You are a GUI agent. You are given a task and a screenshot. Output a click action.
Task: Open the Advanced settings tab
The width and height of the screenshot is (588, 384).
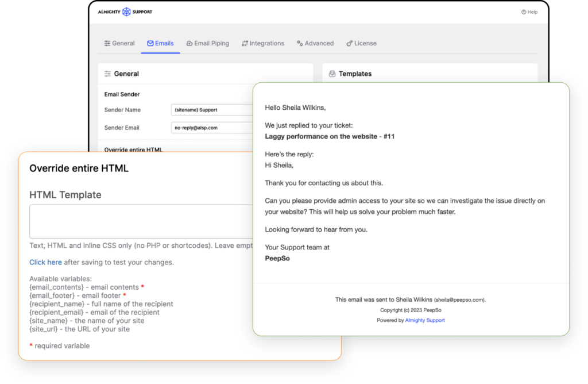point(315,43)
